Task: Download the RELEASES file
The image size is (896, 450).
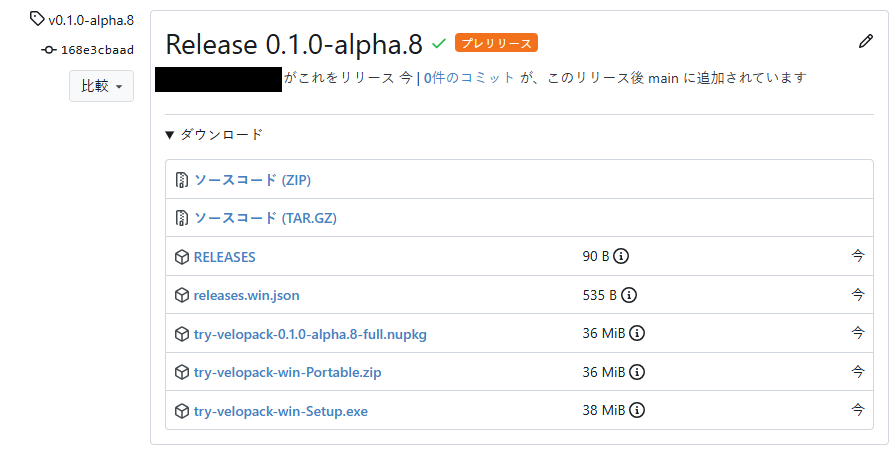Action: tap(224, 257)
